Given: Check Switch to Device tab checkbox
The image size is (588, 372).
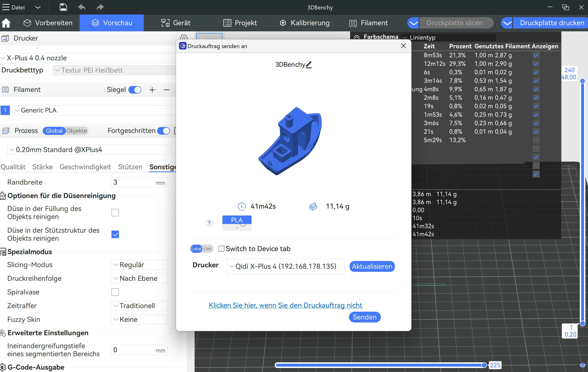Looking at the screenshot, I should tap(221, 249).
